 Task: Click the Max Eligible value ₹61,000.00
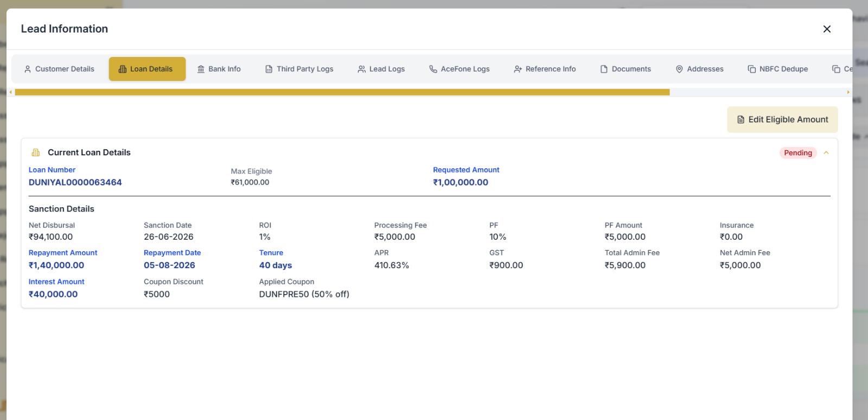point(250,182)
